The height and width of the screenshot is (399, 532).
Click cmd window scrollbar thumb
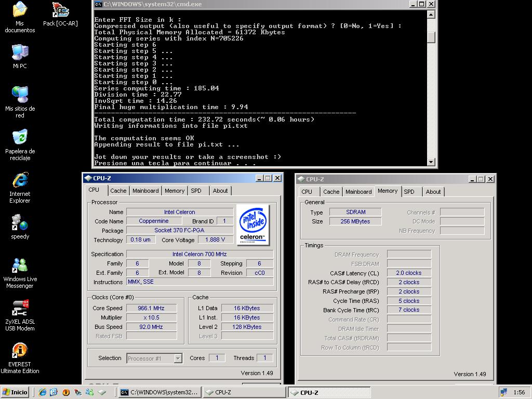[x=431, y=37]
